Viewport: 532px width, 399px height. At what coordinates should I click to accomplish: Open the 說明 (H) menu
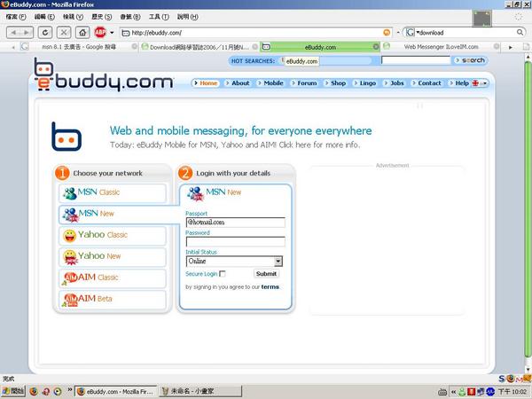point(188,17)
